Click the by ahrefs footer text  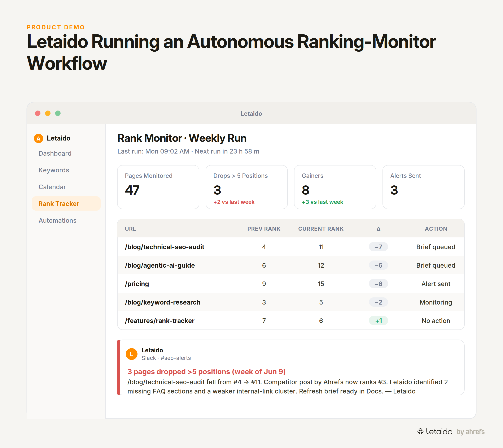coord(470,431)
